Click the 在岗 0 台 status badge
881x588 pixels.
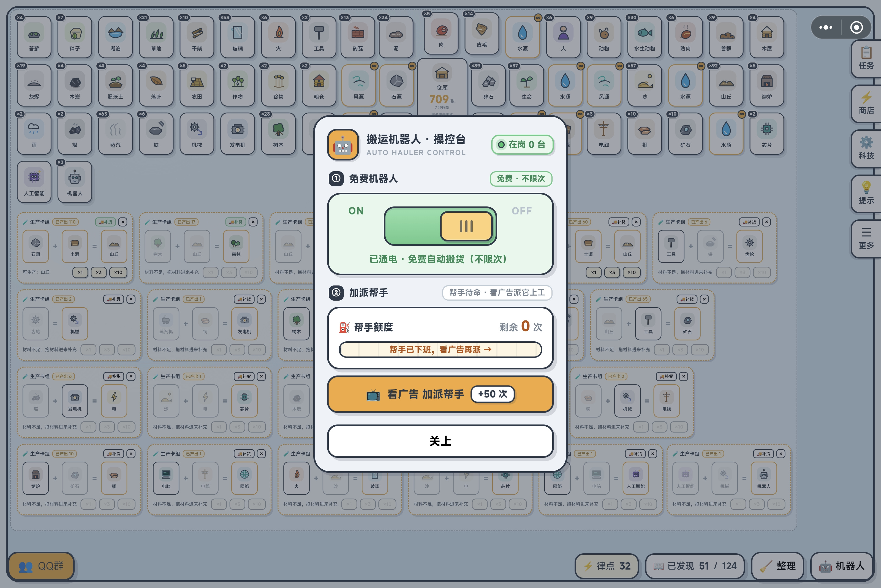pos(522,144)
